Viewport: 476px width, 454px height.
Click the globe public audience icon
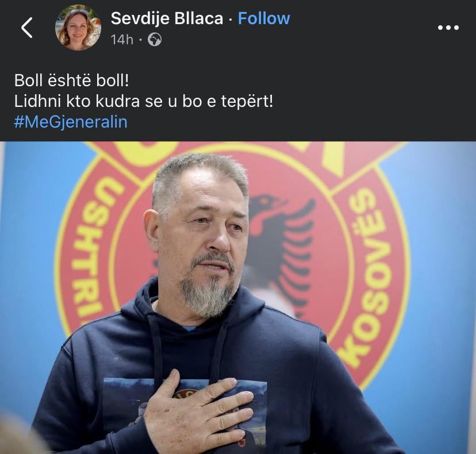pos(155,40)
